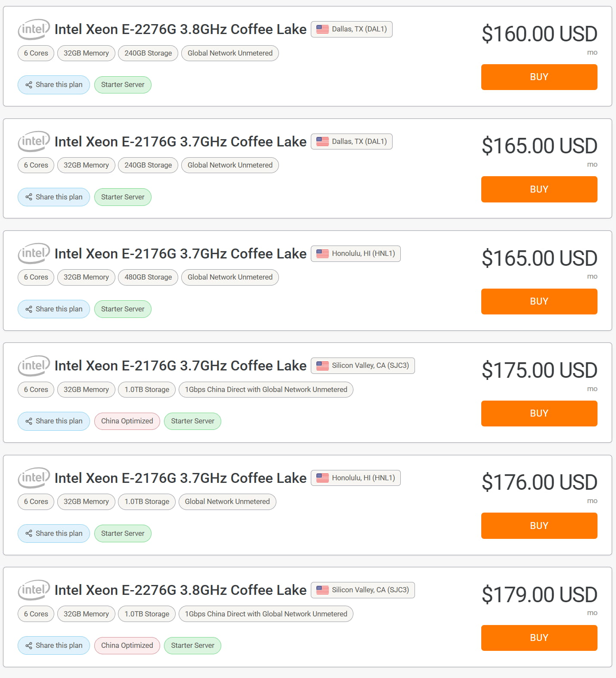The image size is (616, 678).
Task: Click the 1Gbps China Direct pill on the $175.00 plan
Action: tap(266, 390)
